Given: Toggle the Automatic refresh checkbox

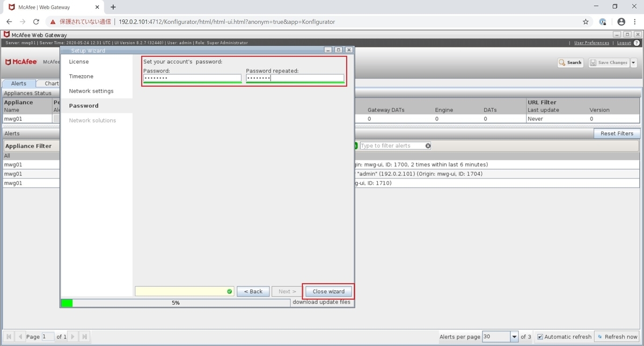Looking at the screenshot, I should pos(540,337).
